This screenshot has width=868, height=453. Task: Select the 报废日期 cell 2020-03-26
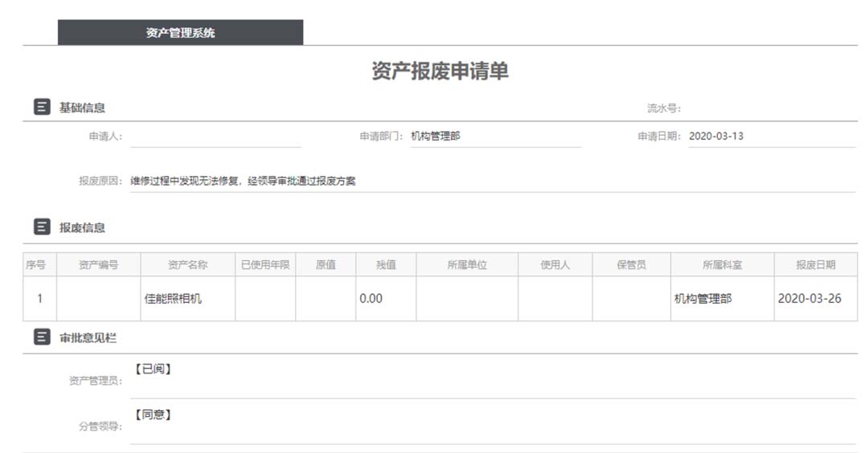816,299
